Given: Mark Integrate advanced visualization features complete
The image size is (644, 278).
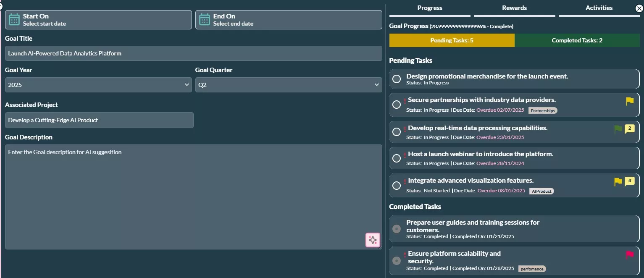Looking at the screenshot, I should [396, 185].
